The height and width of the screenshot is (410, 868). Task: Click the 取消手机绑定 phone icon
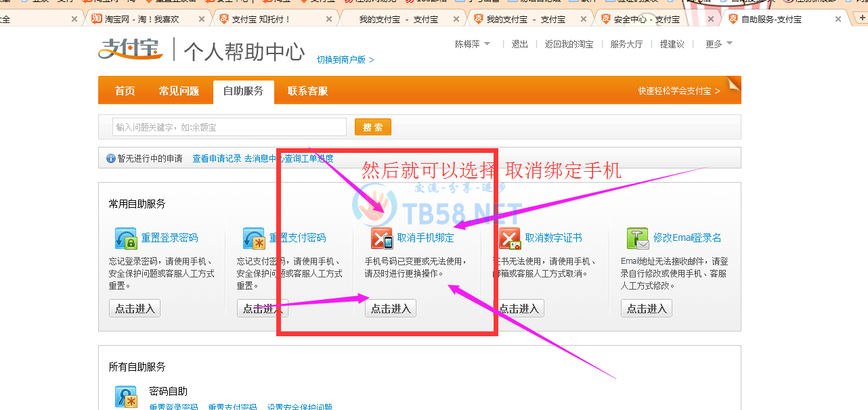[382, 239]
